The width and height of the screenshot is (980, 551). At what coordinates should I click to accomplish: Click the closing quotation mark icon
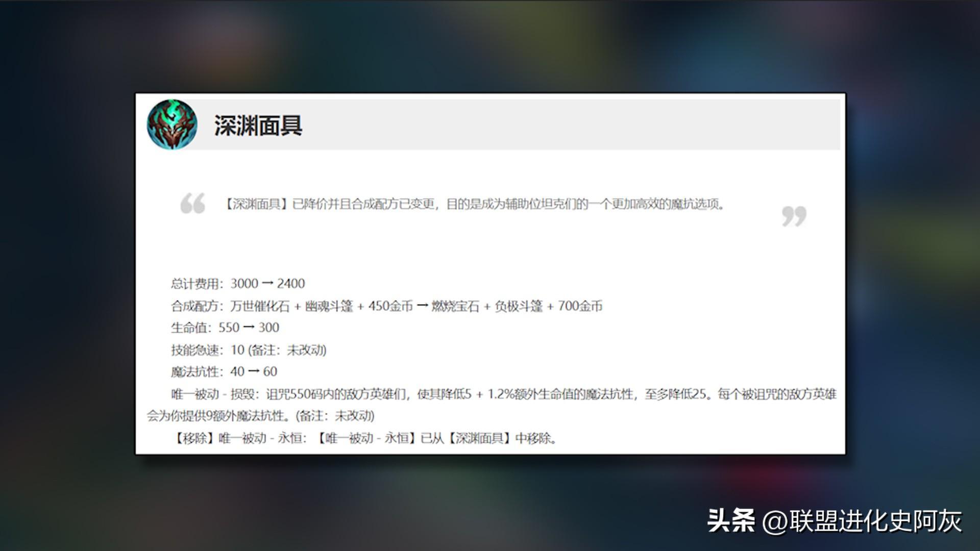point(794,216)
